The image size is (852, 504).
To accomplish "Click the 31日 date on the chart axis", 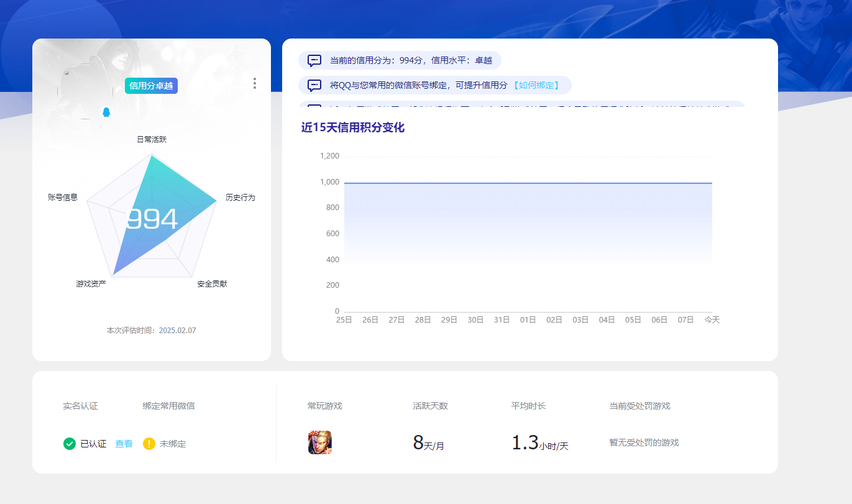I will click(x=502, y=319).
